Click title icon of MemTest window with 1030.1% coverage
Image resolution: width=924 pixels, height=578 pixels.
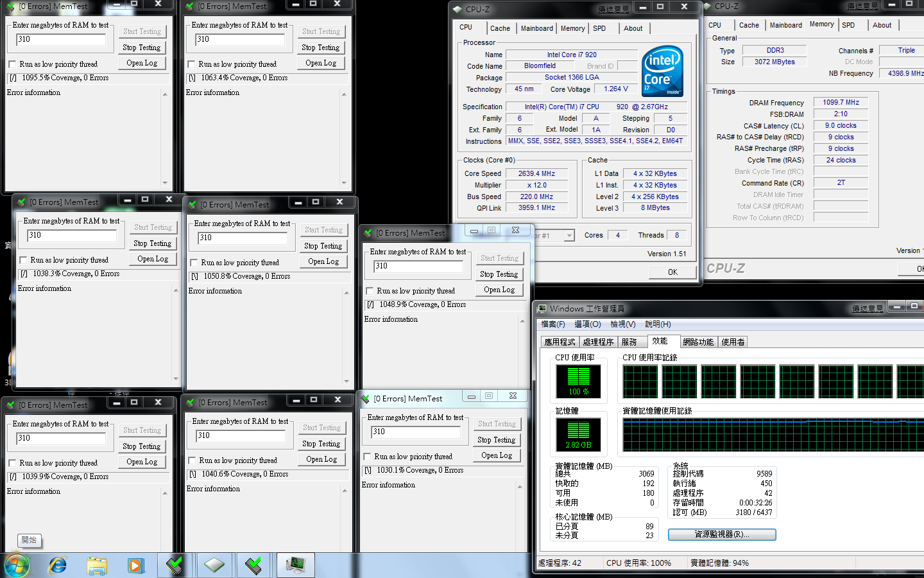366,399
